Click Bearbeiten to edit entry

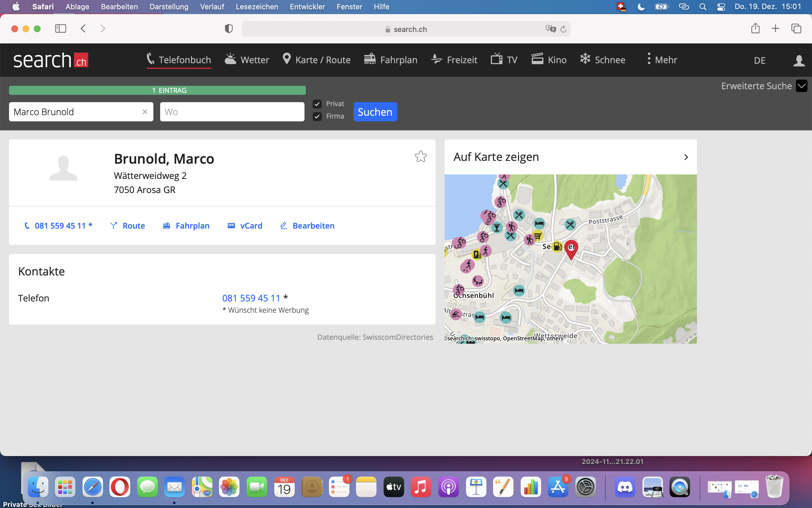click(x=307, y=226)
